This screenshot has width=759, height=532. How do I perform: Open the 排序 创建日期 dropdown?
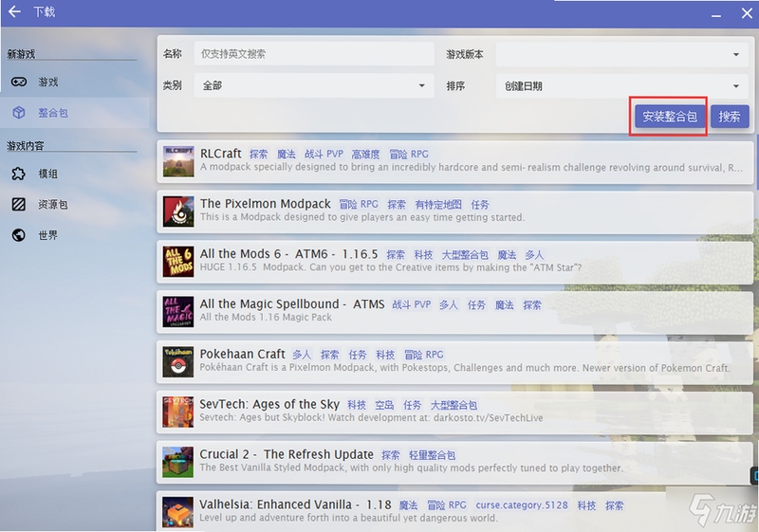click(x=620, y=85)
